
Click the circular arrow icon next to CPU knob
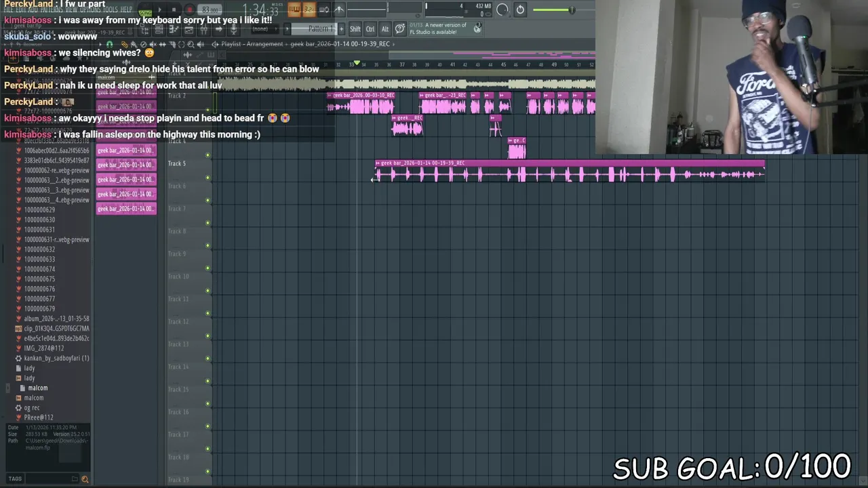click(520, 10)
